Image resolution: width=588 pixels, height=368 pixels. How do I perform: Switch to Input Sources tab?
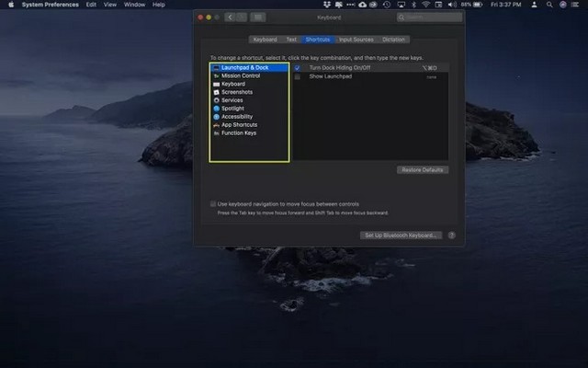point(356,40)
